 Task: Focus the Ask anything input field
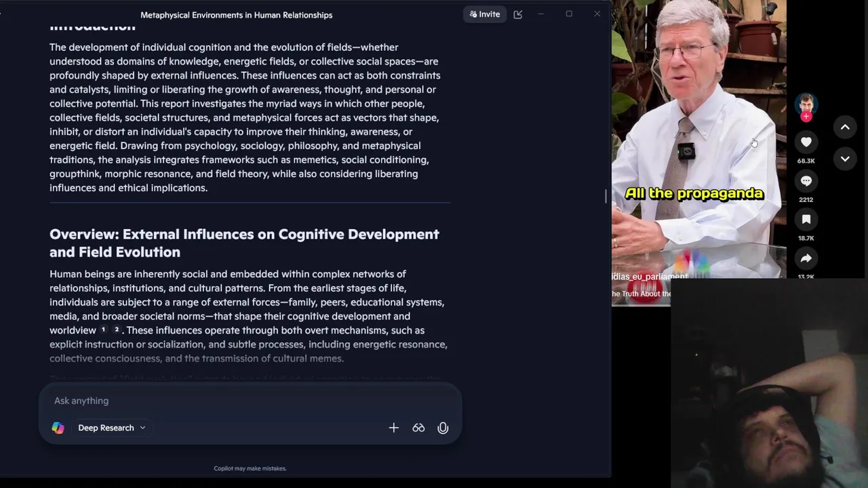(x=250, y=401)
